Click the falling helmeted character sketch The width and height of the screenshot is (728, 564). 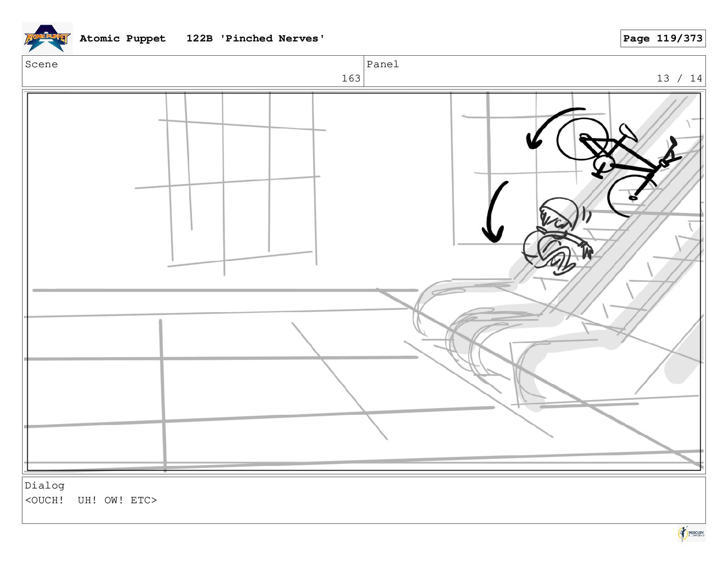(558, 238)
